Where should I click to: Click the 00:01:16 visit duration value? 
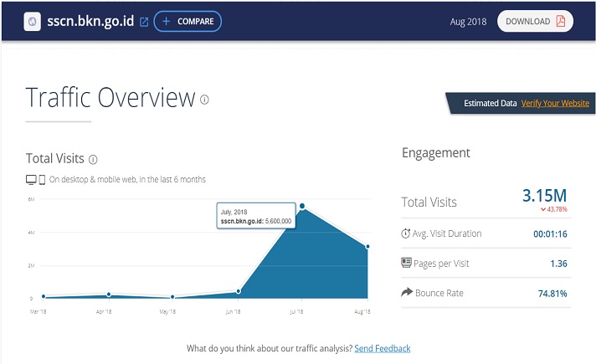(550, 234)
